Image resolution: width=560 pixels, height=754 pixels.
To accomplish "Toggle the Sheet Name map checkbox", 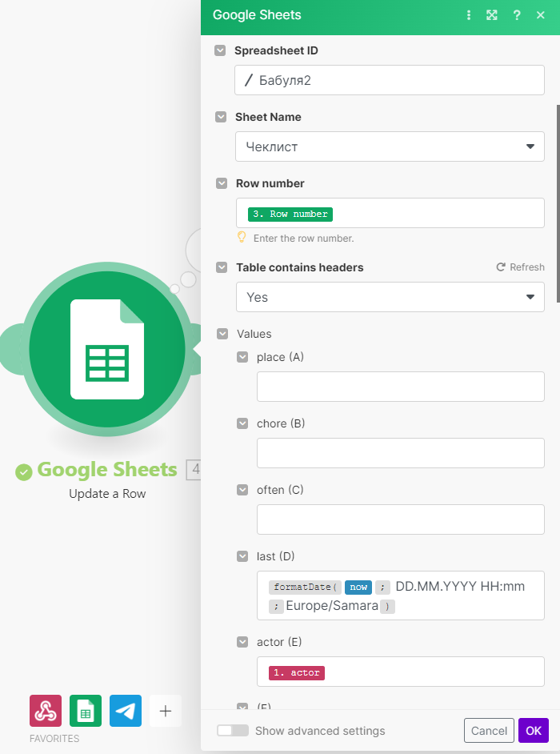I will [221, 117].
